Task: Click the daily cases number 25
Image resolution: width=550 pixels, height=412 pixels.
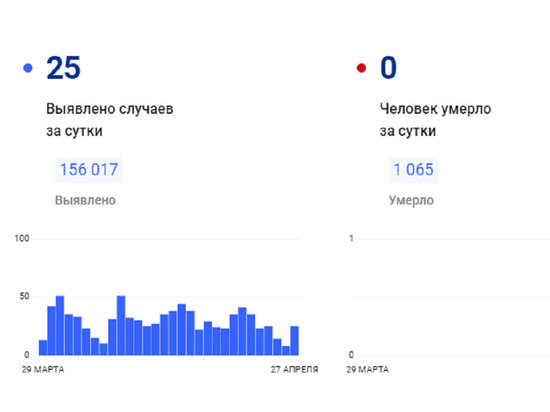Action: 63,68
